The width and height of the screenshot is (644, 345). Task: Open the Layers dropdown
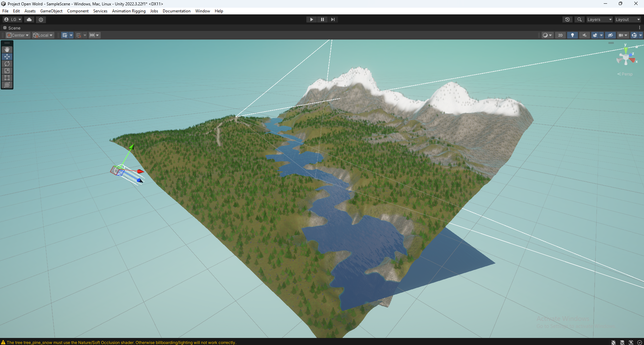click(x=599, y=19)
